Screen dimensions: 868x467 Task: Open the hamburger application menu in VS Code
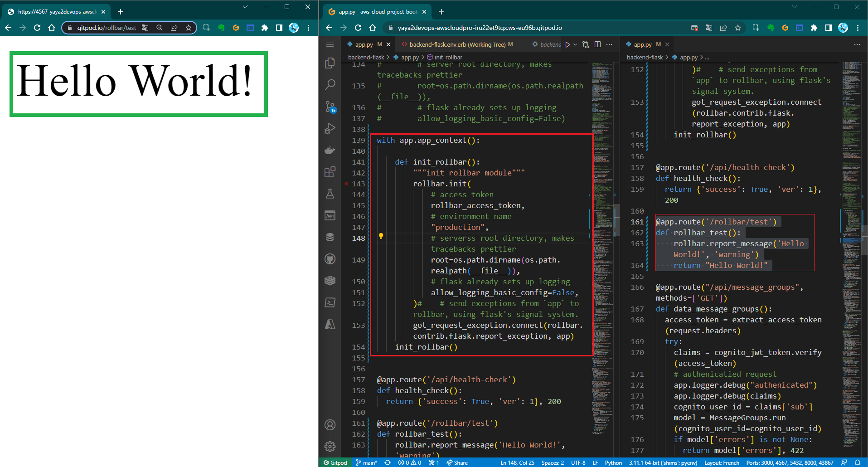tap(330, 44)
